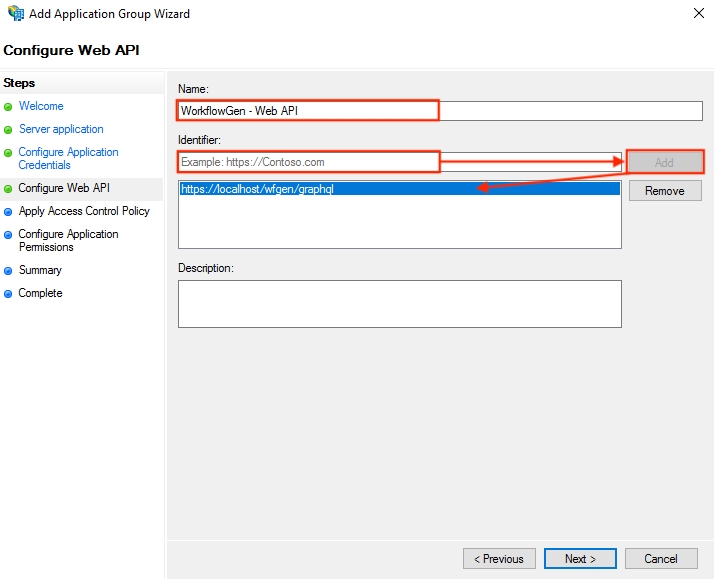Open the Welcome step link
714x579 pixels.
click(41, 106)
